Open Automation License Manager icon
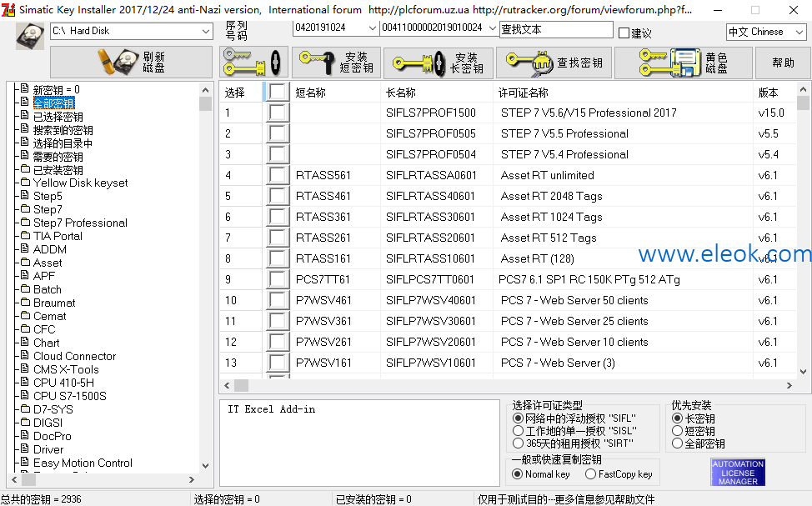 (x=738, y=473)
